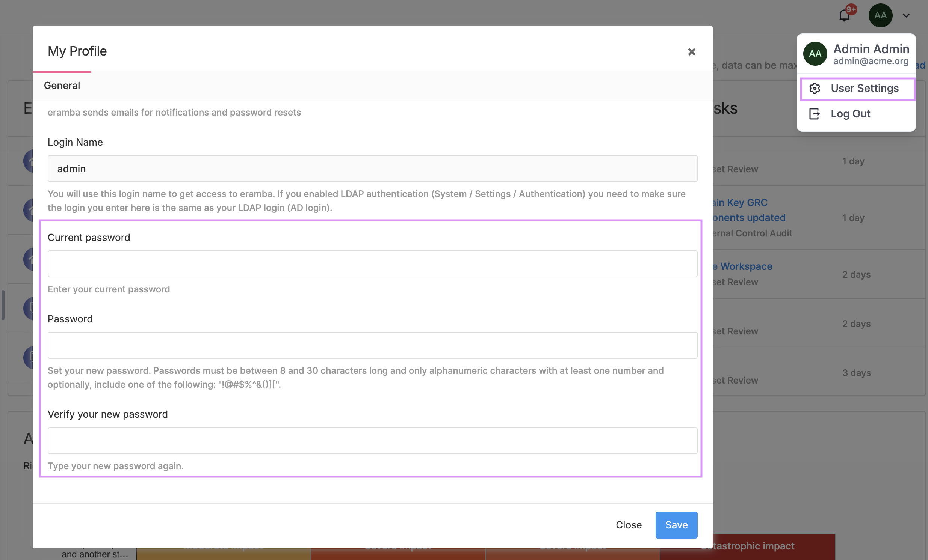The height and width of the screenshot is (560, 928).
Task: Click the red 9+ notification badge
Action: tap(851, 9)
